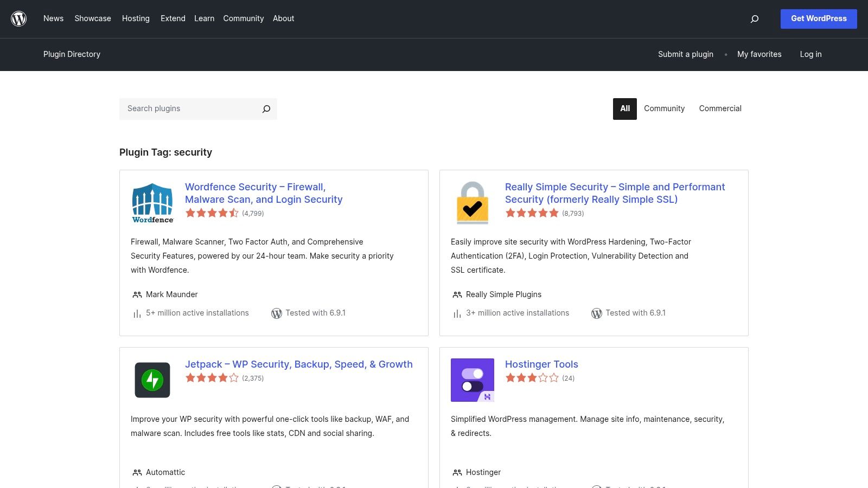
Task: Open the header search magnifier
Action: (754, 18)
